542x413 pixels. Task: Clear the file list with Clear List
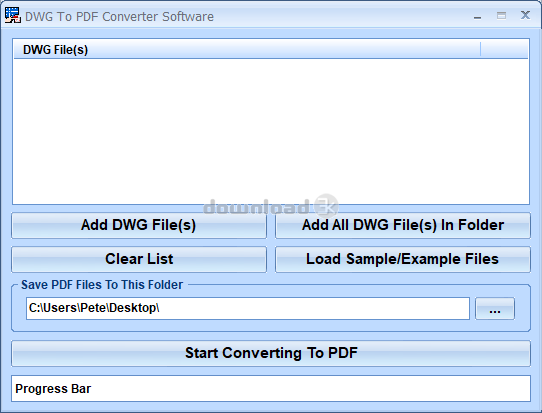coord(139,259)
